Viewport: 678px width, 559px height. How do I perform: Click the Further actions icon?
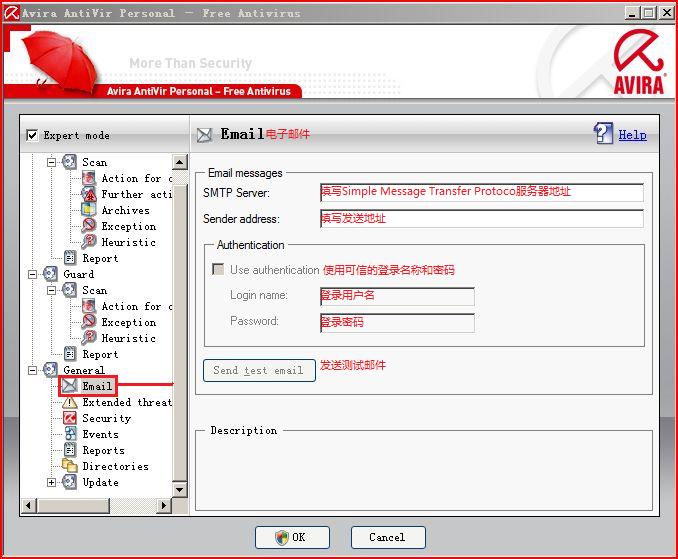coord(89,194)
